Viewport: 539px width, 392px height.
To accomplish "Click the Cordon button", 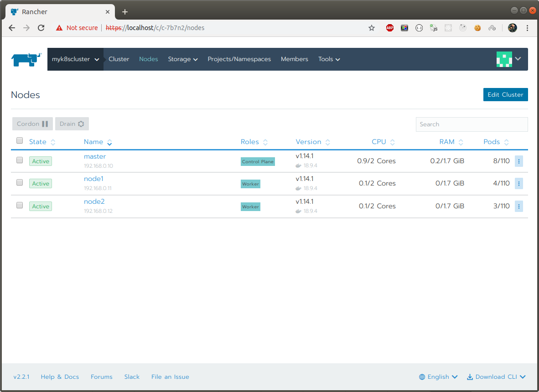I will click(33, 124).
